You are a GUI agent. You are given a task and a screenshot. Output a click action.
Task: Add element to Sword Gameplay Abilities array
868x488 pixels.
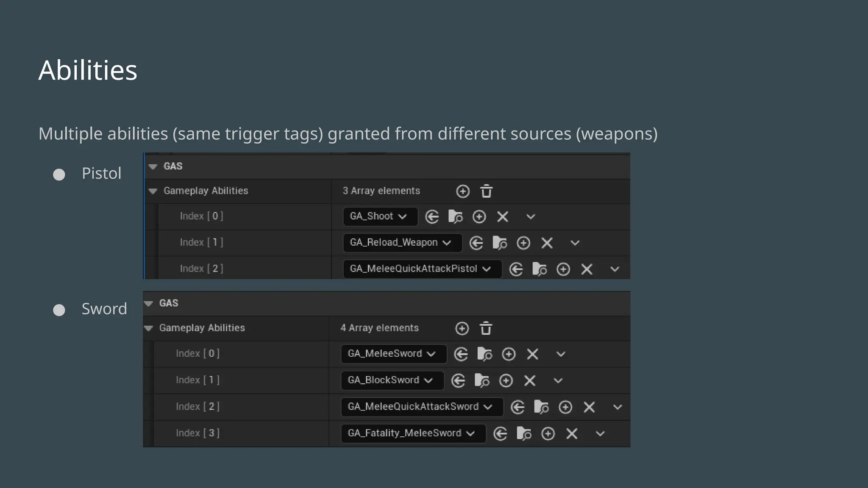[x=462, y=329]
